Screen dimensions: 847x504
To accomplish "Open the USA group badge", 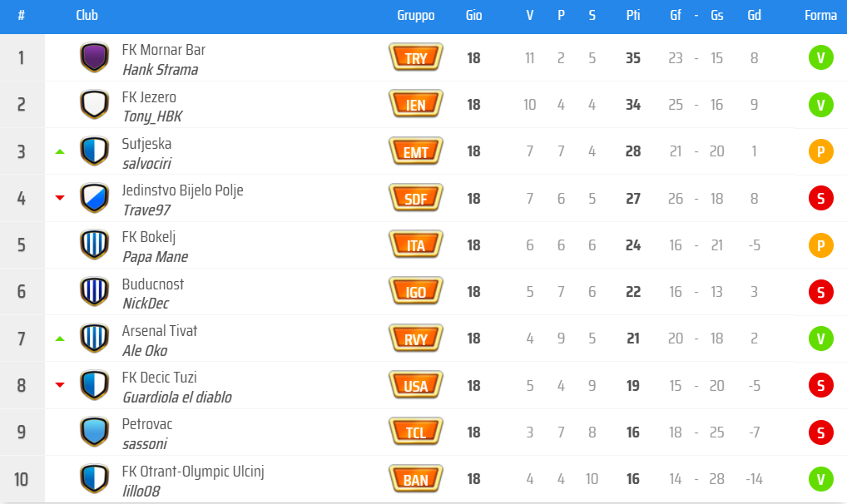I will click(416, 385).
